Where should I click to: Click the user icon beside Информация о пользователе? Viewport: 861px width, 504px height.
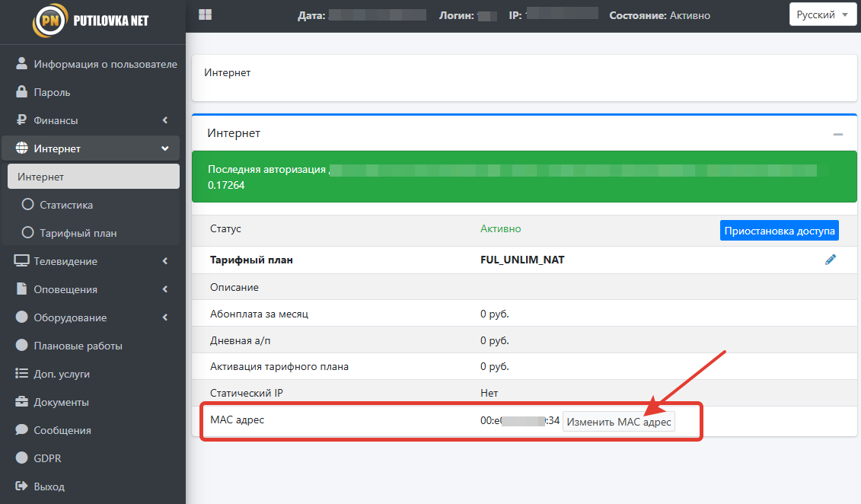click(21, 64)
